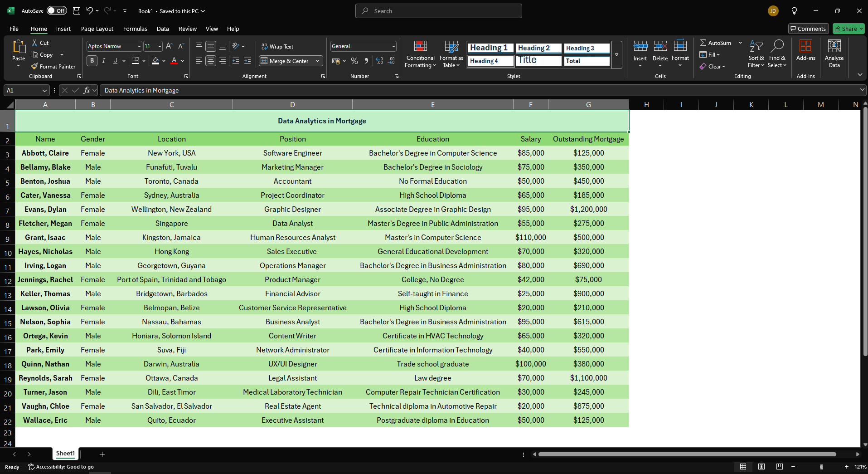Apply Comma Style number format
Image resolution: width=868 pixels, height=474 pixels.
(366, 61)
